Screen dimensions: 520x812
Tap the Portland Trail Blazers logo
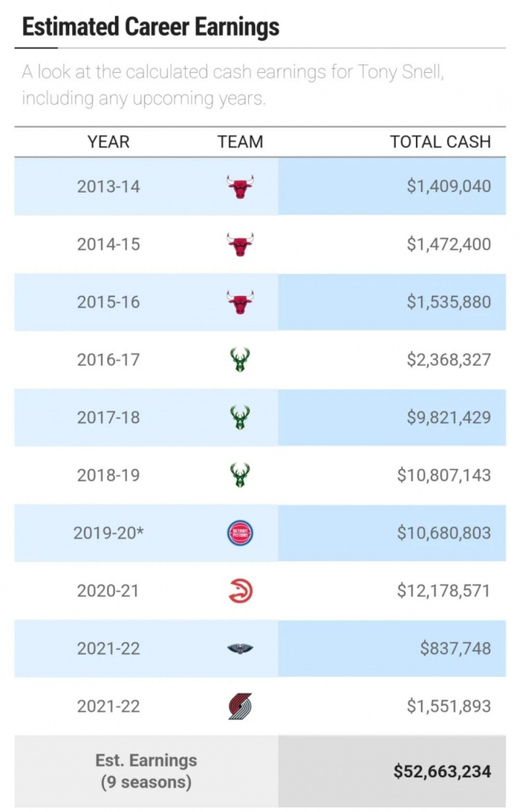pos(240,706)
